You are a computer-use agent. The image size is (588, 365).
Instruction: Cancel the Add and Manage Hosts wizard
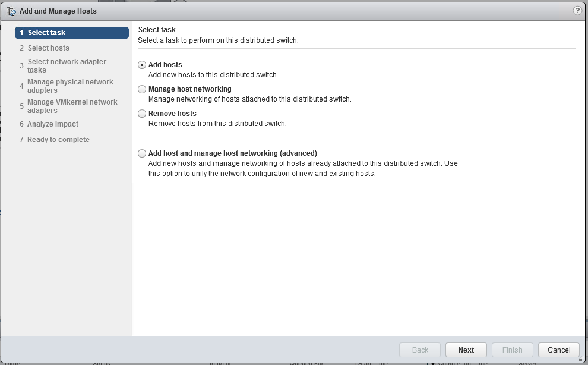click(559, 350)
